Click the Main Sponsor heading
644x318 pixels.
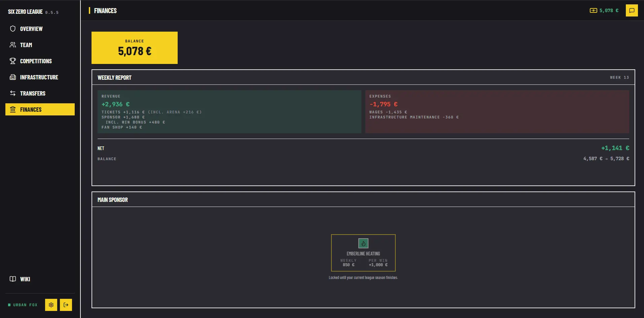[113, 200]
